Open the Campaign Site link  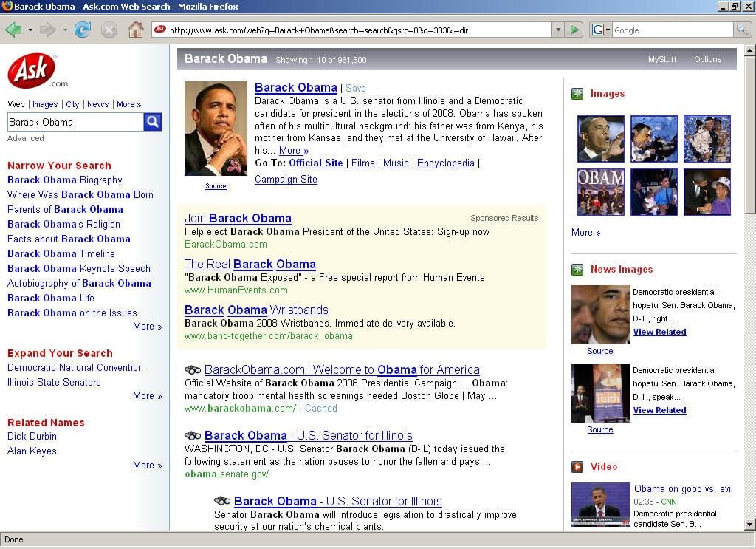[x=286, y=180]
